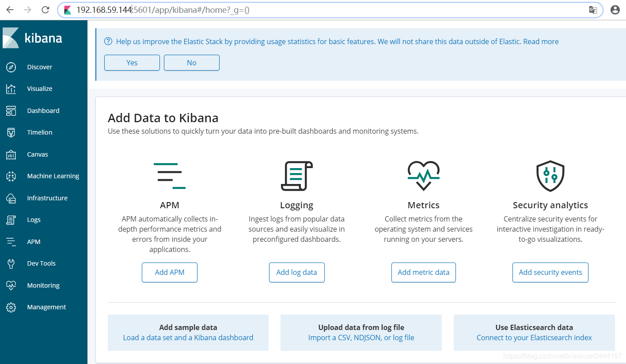The image size is (626, 364).
Task: Select Monitoring label in sidebar
Action: (x=43, y=285)
